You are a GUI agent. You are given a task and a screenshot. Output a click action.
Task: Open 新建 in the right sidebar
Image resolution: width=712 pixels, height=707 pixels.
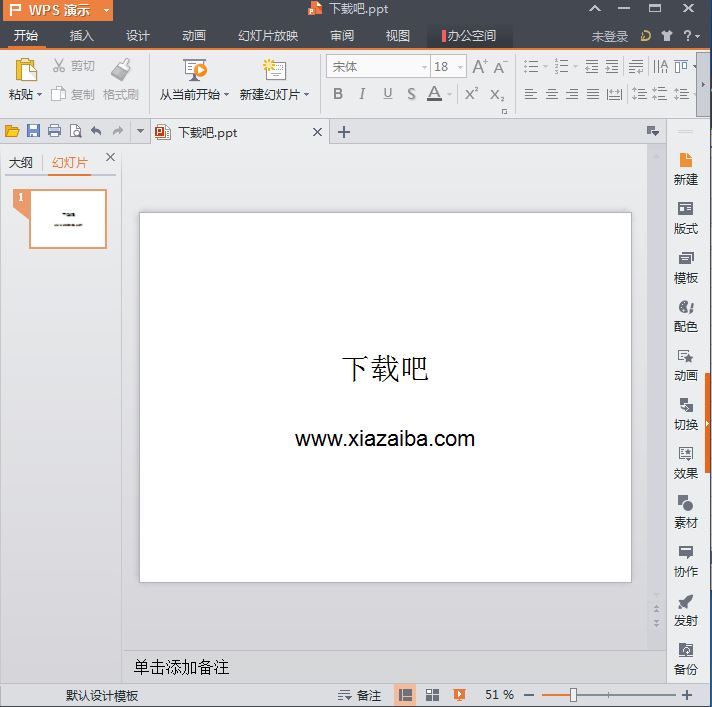pos(685,169)
